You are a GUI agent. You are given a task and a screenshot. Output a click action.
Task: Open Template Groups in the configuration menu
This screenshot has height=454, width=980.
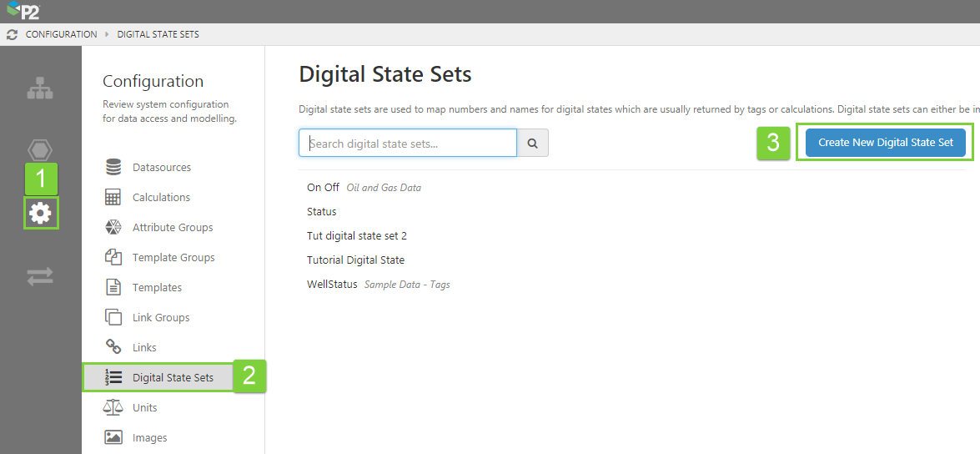click(173, 258)
